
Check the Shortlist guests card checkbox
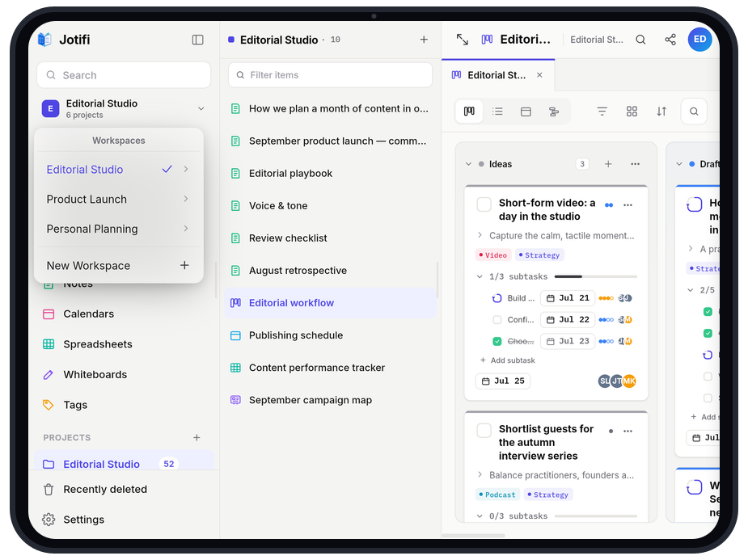pyautogui.click(x=484, y=431)
